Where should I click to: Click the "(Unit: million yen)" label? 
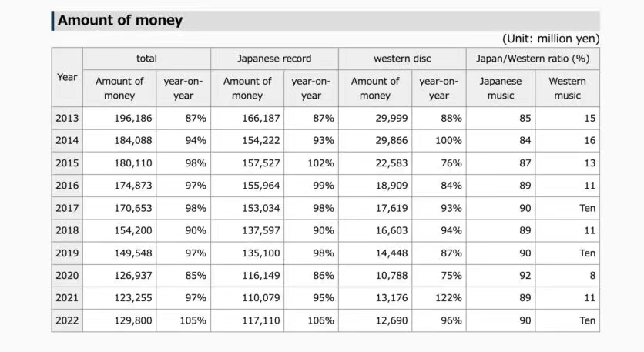pyautogui.click(x=550, y=39)
